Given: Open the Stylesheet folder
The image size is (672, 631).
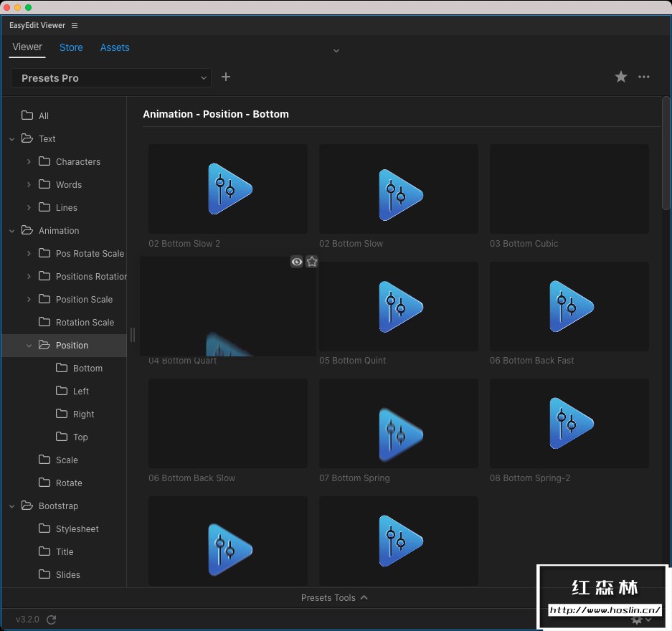Looking at the screenshot, I should tap(77, 528).
